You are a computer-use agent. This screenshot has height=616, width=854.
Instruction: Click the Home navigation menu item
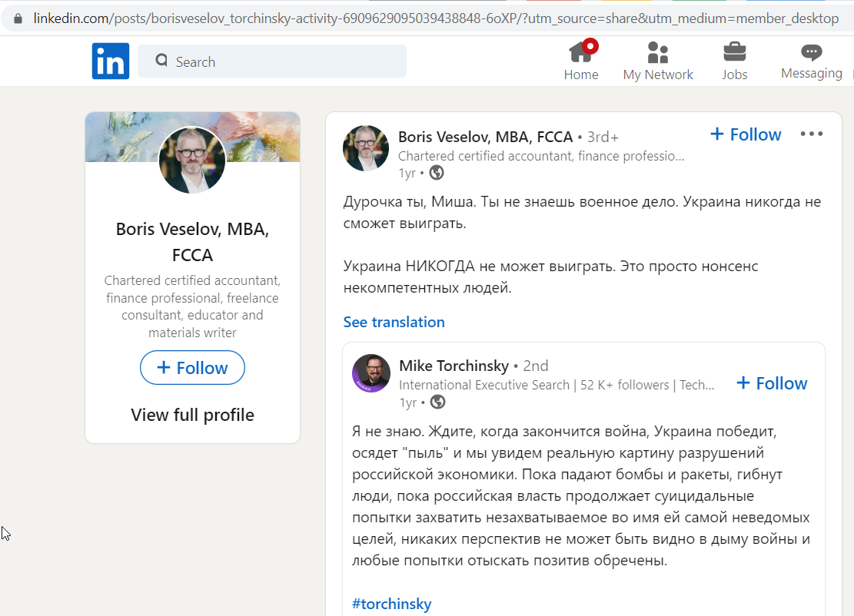click(581, 75)
